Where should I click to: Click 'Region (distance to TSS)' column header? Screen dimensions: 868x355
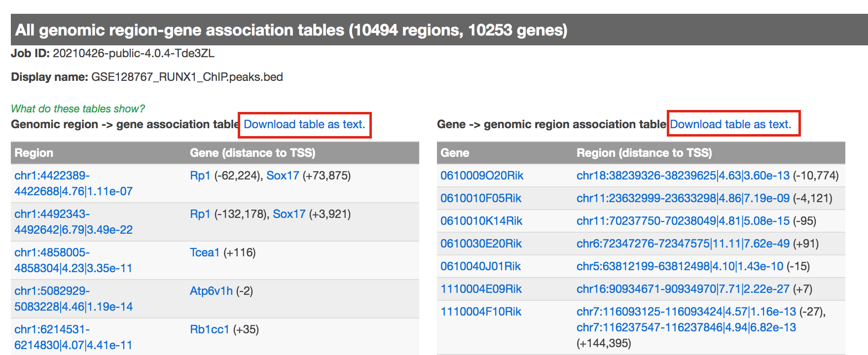pyautogui.click(x=644, y=153)
